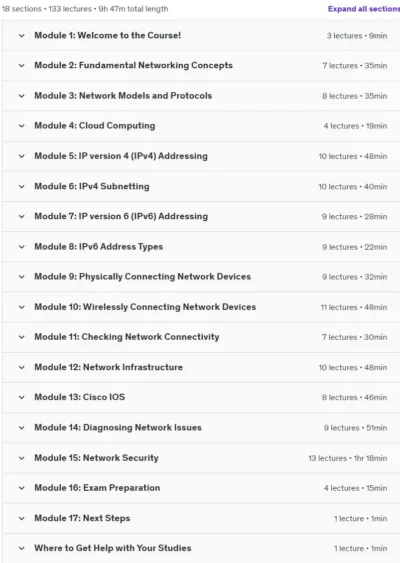Expand Module 1: Welcome to the Course chevron
This screenshot has width=400, height=563.
[22, 36]
